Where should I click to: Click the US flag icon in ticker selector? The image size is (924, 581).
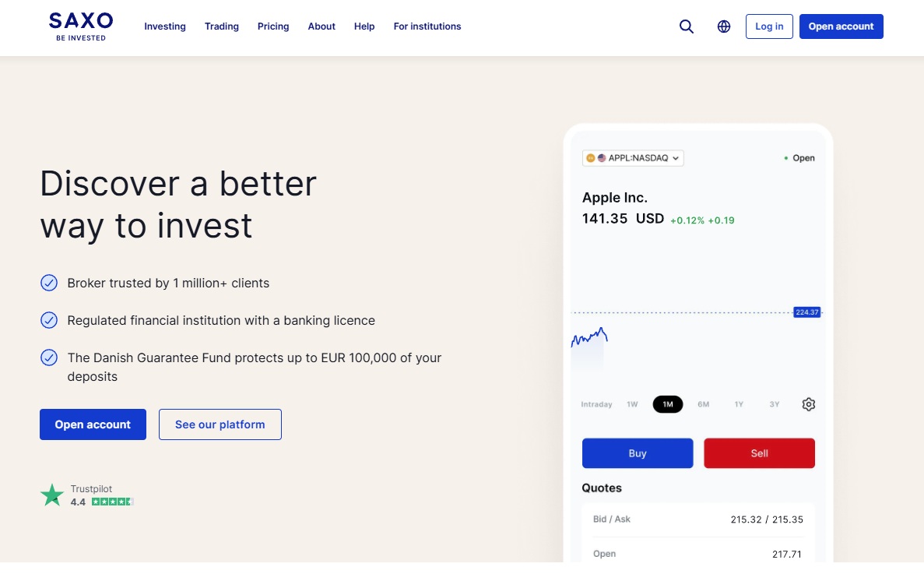(x=602, y=158)
